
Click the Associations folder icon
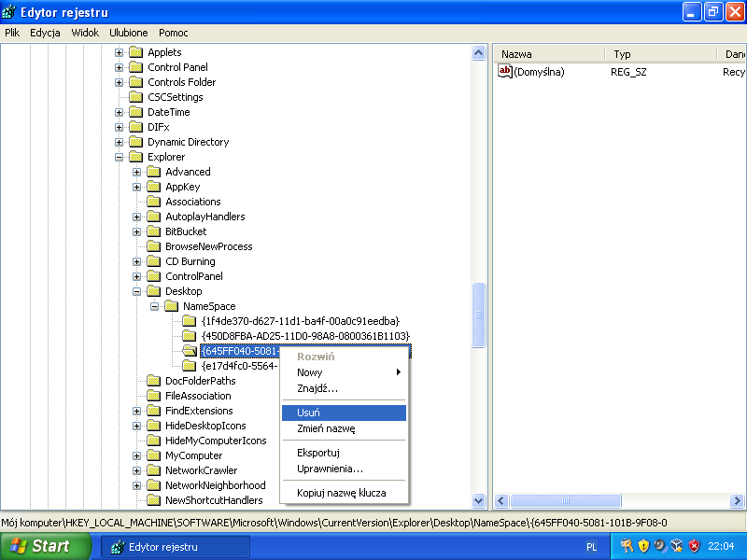pyautogui.click(x=154, y=202)
